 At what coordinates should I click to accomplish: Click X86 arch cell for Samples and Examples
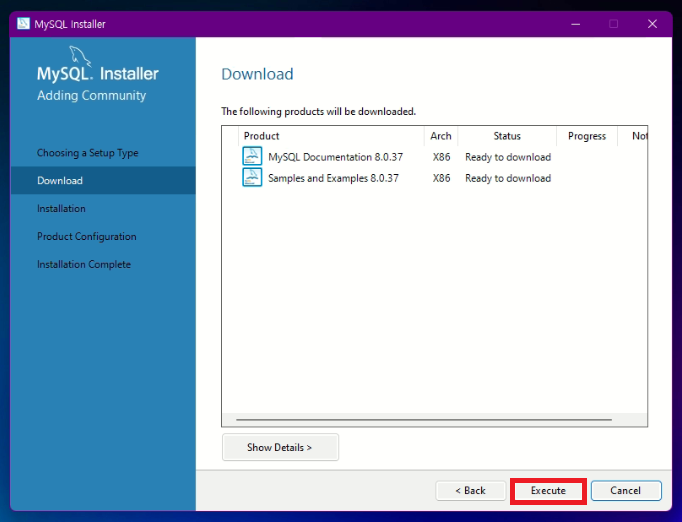(x=441, y=178)
